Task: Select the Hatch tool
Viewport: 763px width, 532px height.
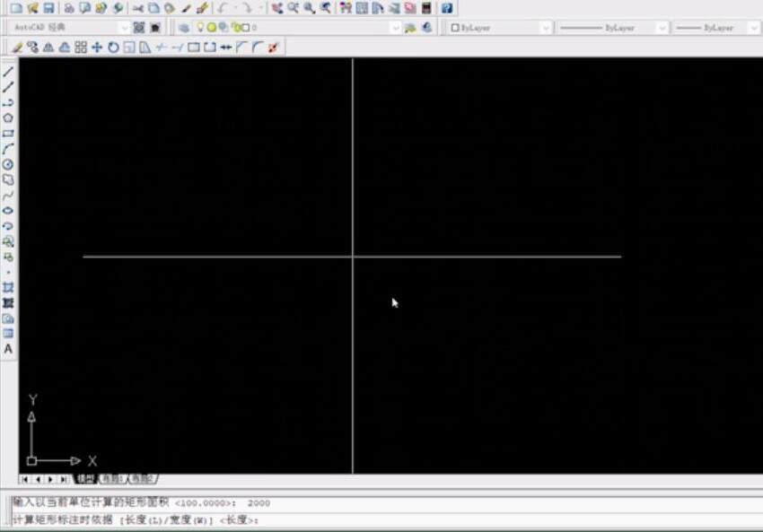Action: pyautogui.click(x=8, y=287)
